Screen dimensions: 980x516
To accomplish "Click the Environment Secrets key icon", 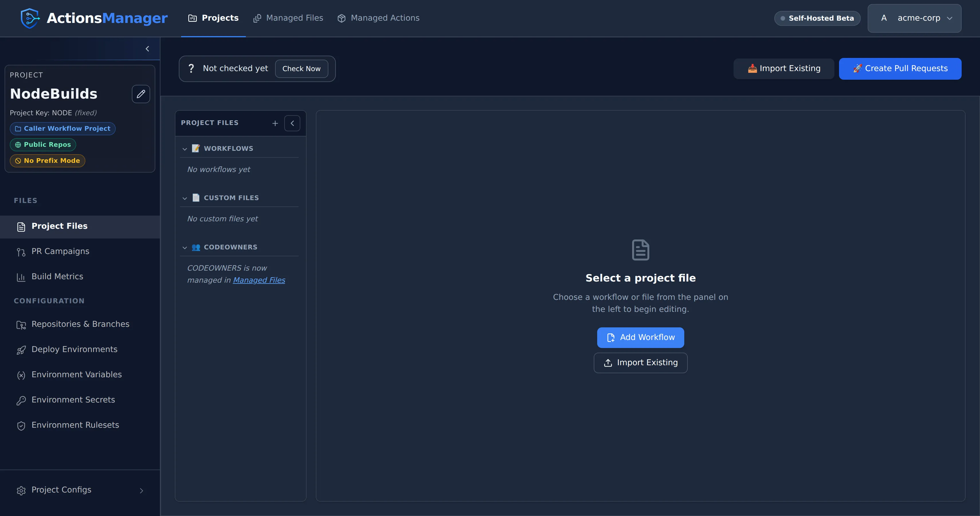I will point(21,400).
